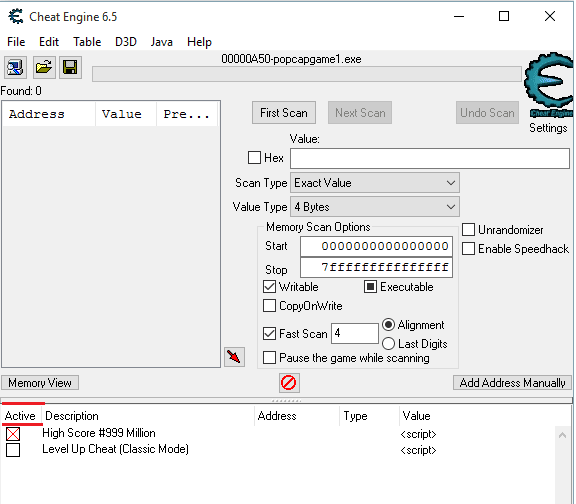The image size is (576, 504).
Task: Activate Level Up Cheat (Classic Mode)
Action: (x=13, y=450)
